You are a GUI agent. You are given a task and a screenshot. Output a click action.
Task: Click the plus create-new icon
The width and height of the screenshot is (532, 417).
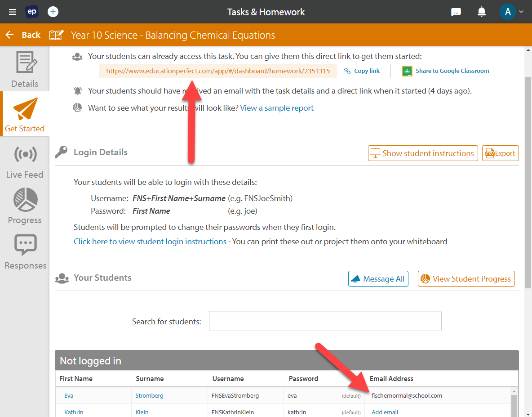tap(53, 12)
